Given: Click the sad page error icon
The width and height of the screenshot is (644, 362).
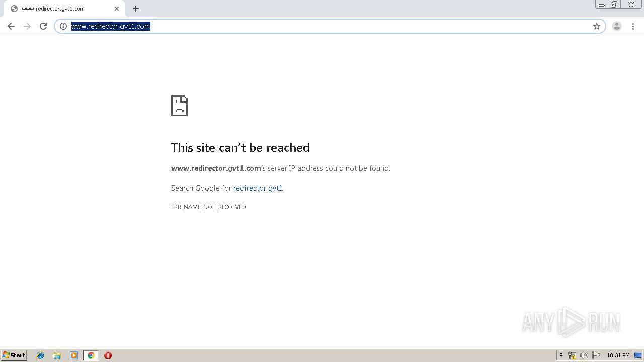Looking at the screenshot, I should (x=179, y=106).
